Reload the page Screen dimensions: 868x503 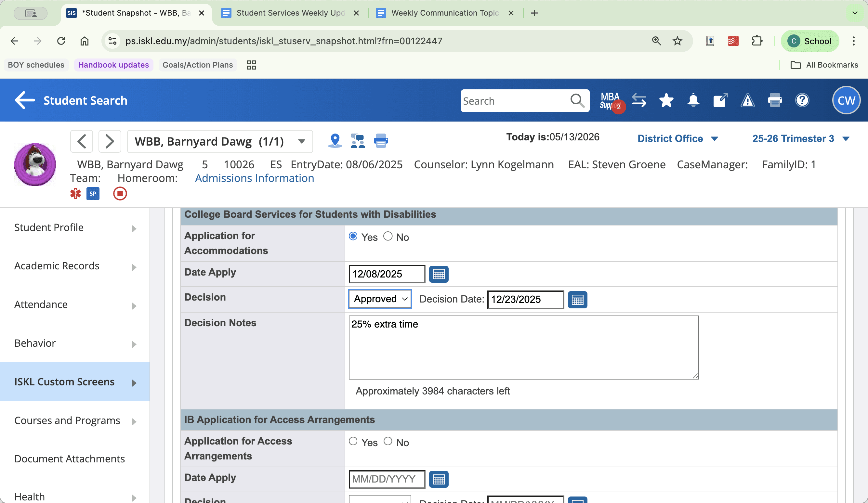(x=61, y=41)
